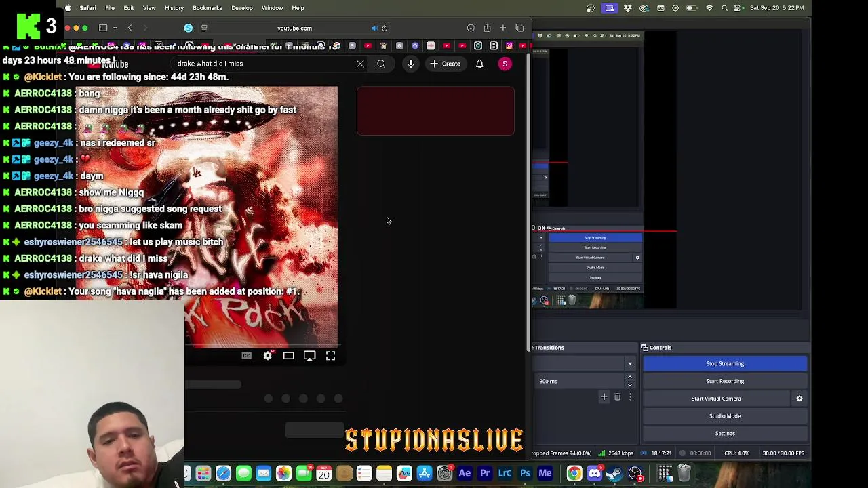Open the Bookmarks menu
This screenshot has height=488, width=868.
pos(208,8)
